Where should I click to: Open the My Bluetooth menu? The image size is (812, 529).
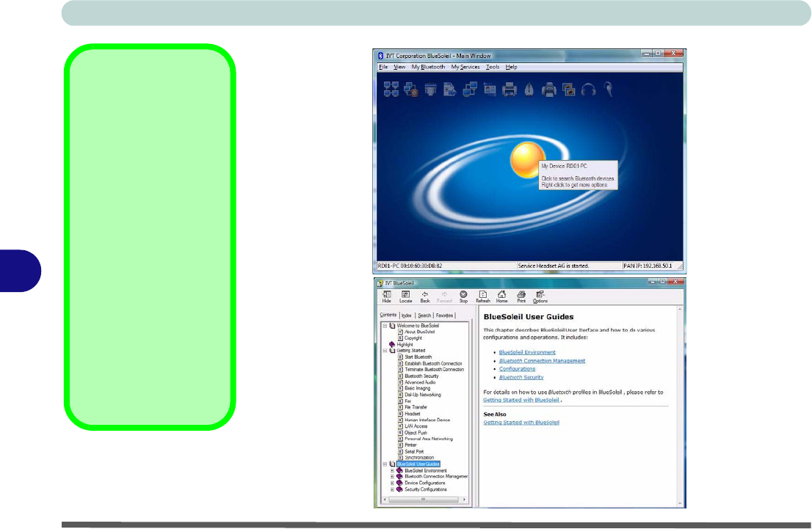coord(428,67)
